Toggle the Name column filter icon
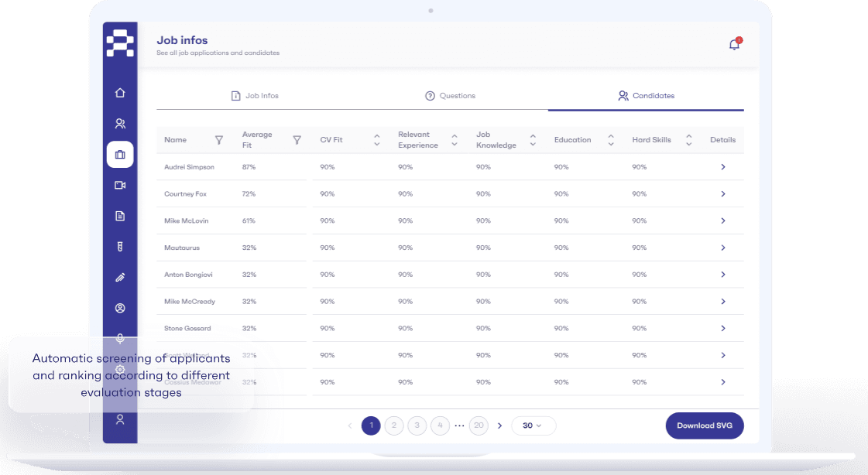 [x=219, y=140]
